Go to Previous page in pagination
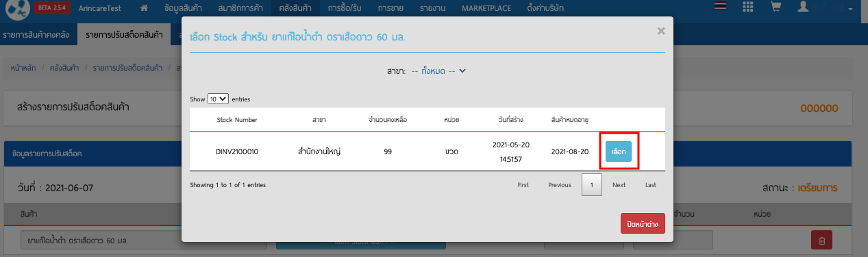The height and width of the screenshot is (257, 868). [560, 185]
